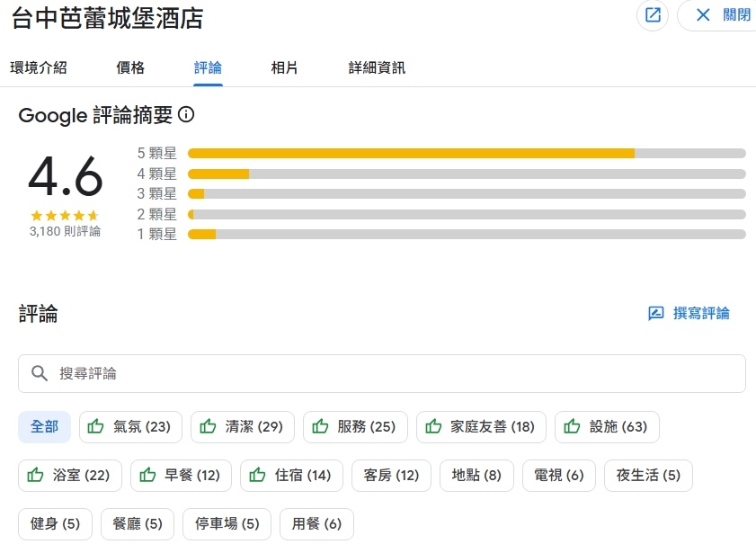Click the 5 顆星 rating bar
The height and width of the screenshot is (544, 756).
[466, 154]
